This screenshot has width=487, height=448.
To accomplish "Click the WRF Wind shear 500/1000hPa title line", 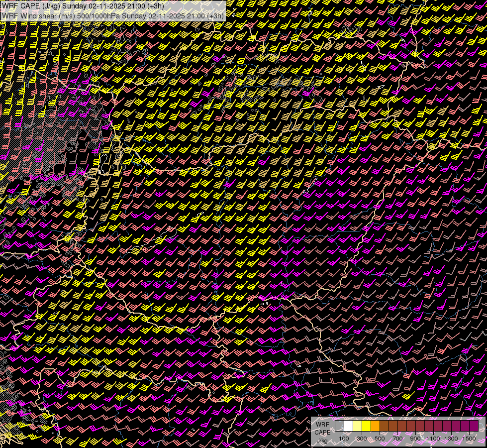I will point(113,16).
